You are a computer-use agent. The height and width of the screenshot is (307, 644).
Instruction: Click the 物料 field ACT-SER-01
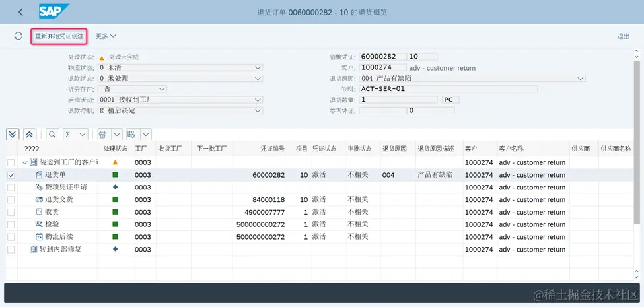(448, 89)
